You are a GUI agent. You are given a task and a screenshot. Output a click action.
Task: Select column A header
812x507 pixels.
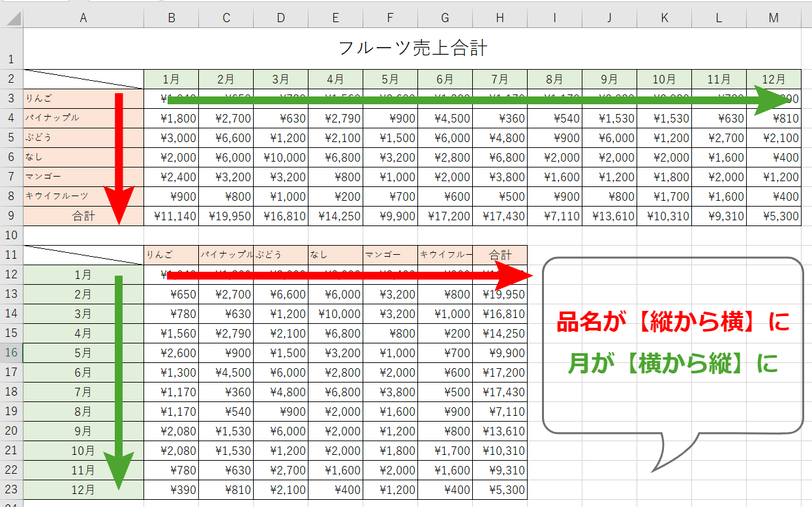(83, 18)
